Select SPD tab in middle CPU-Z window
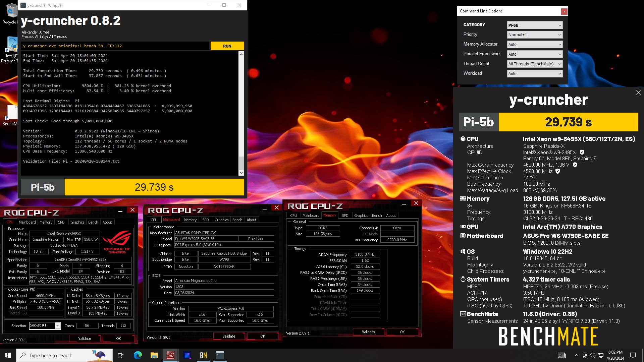 (x=206, y=220)
